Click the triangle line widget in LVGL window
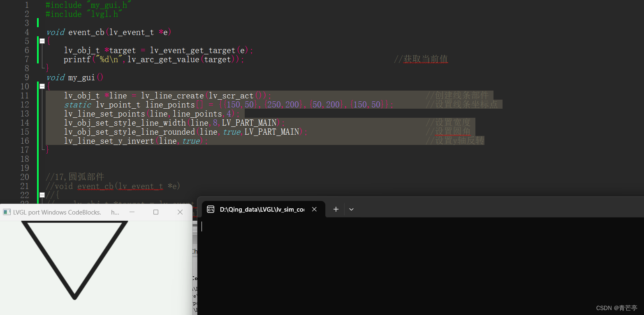Image resolution: width=644 pixels, height=315 pixels. pyautogui.click(x=75, y=260)
